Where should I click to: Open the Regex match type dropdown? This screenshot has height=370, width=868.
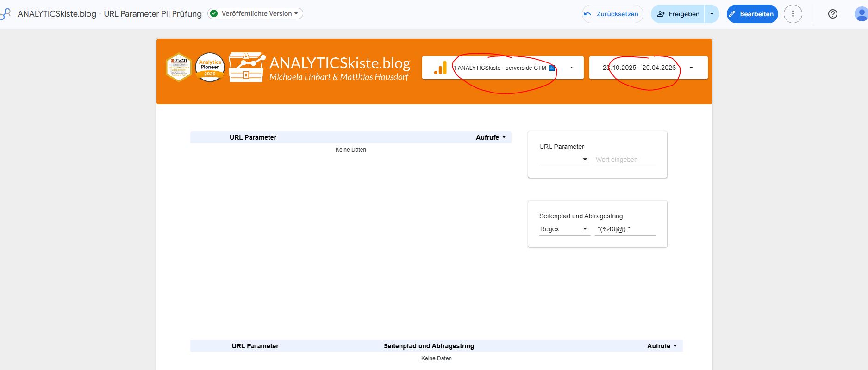pyautogui.click(x=564, y=229)
